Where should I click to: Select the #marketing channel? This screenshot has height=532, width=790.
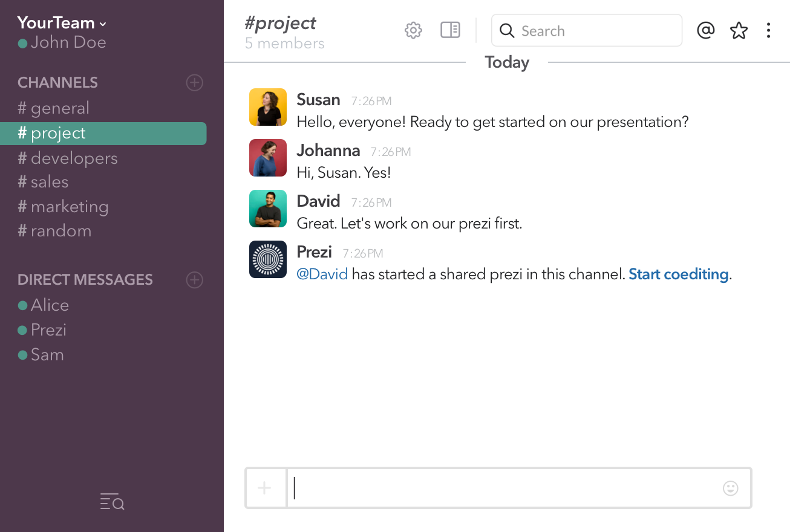point(70,207)
